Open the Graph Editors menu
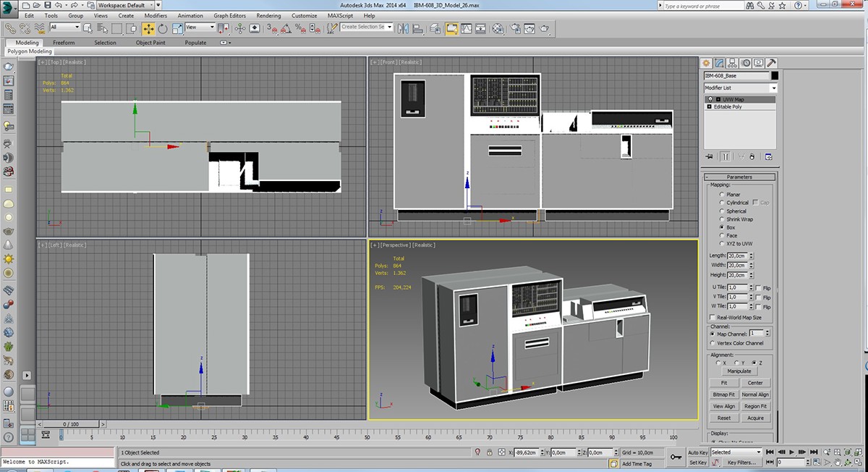The width and height of the screenshot is (868, 472). click(x=230, y=15)
